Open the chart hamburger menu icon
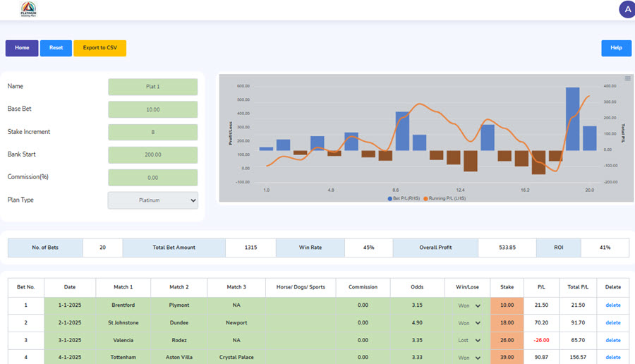The height and width of the screenshot is (364, 635). pos(627,78)
